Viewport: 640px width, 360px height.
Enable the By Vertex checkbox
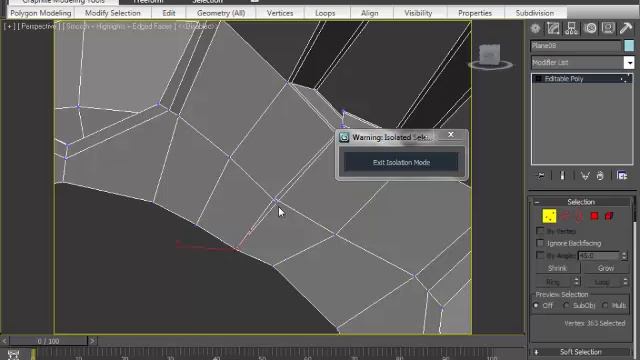tap(540, 231)
